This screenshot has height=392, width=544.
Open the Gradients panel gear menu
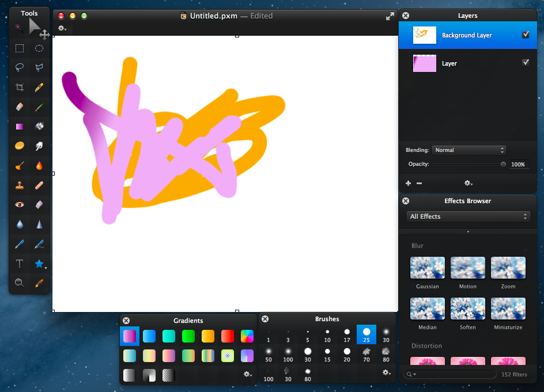click(247, 374)
